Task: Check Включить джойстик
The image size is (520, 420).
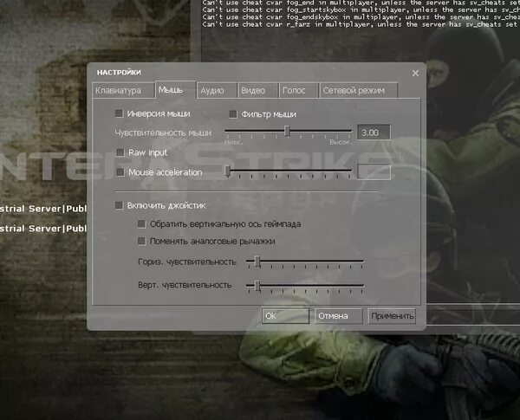Action: [x=119, y=205]
